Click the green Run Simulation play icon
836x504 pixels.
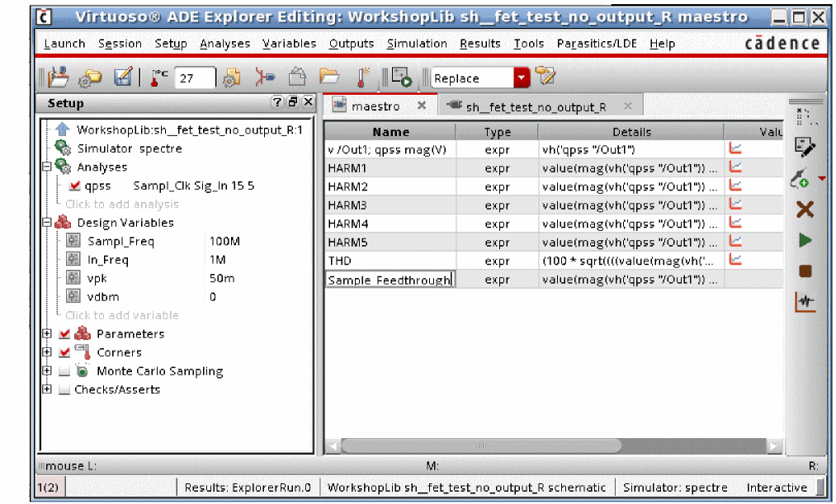tap(805, 240)
